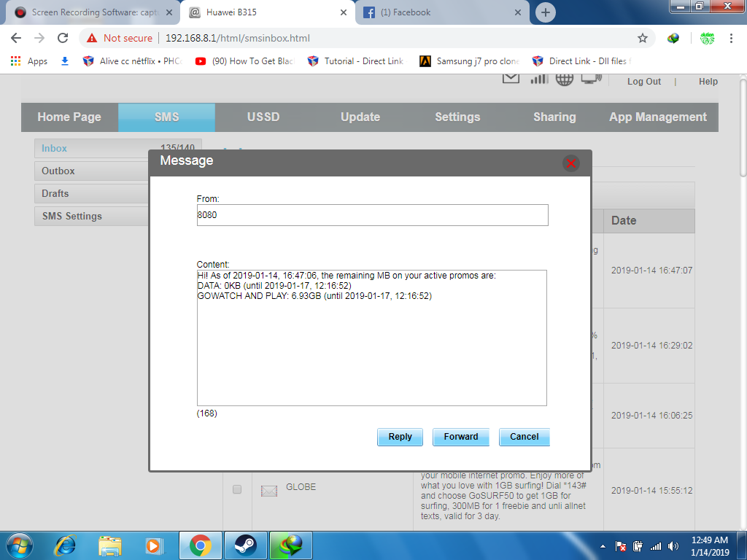
Task: Click the page vertical scrollbar
Action: (x=743, y=128)
